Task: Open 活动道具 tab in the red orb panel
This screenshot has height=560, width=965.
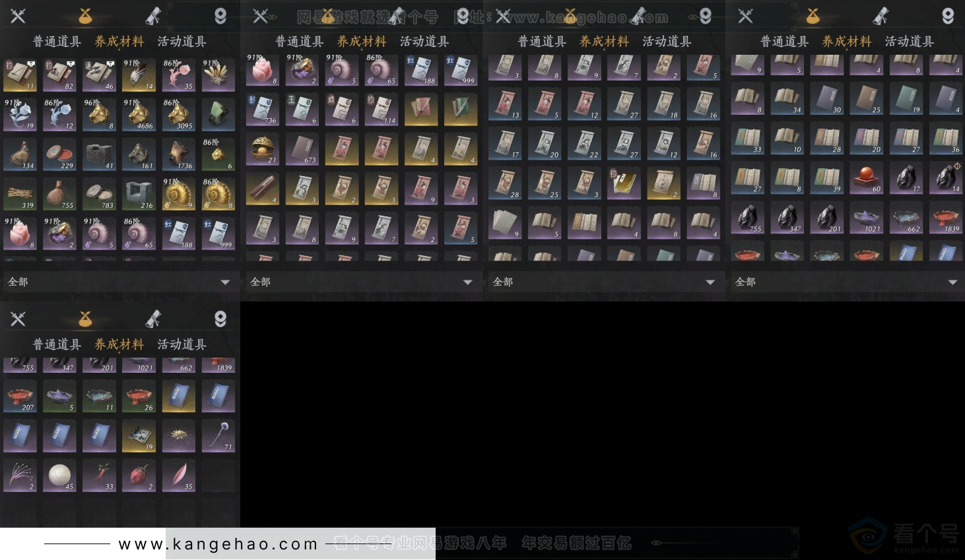Action: [909, 42]
